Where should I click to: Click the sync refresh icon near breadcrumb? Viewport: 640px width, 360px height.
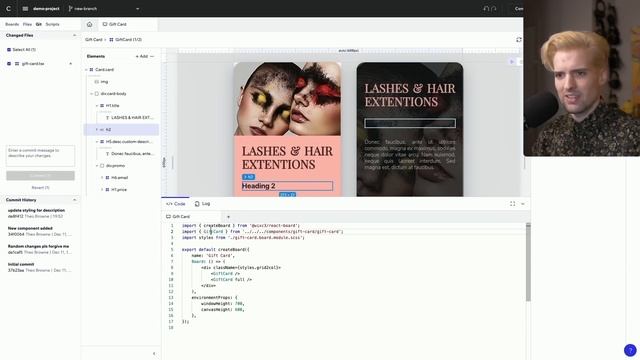[x=519, y=40]
